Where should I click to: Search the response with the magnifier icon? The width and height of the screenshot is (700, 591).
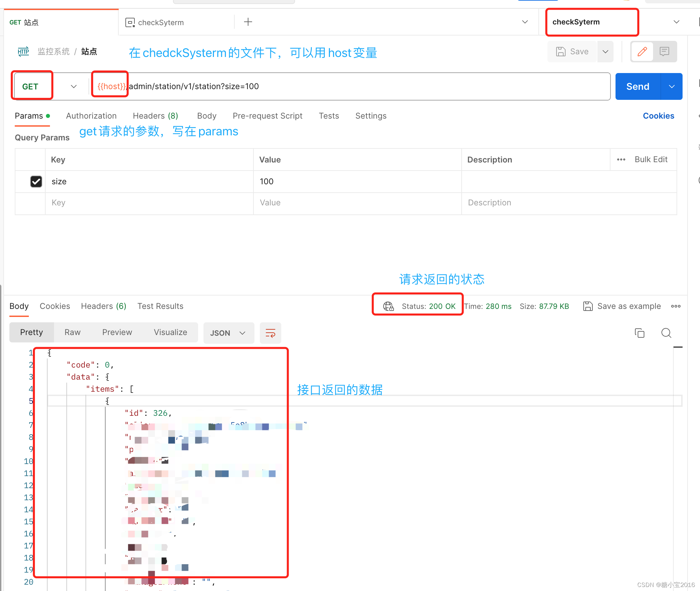(666, 333)
